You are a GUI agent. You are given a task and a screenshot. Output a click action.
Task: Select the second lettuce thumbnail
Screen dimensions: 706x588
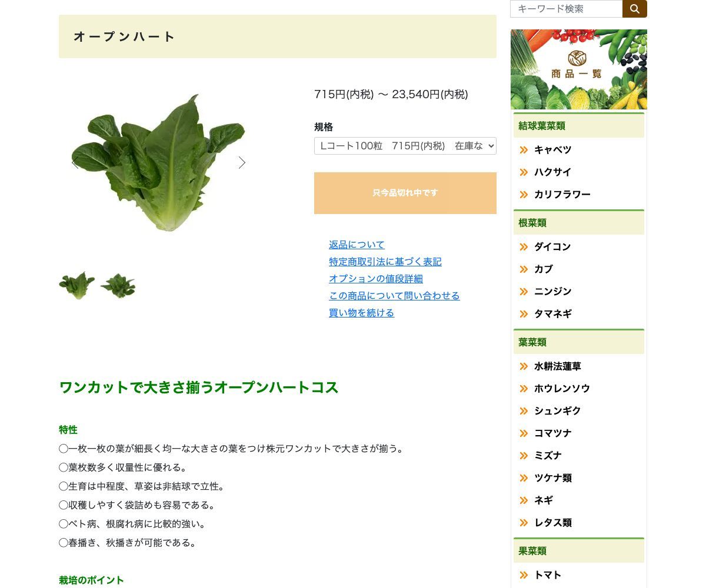[x=118, y=286]
